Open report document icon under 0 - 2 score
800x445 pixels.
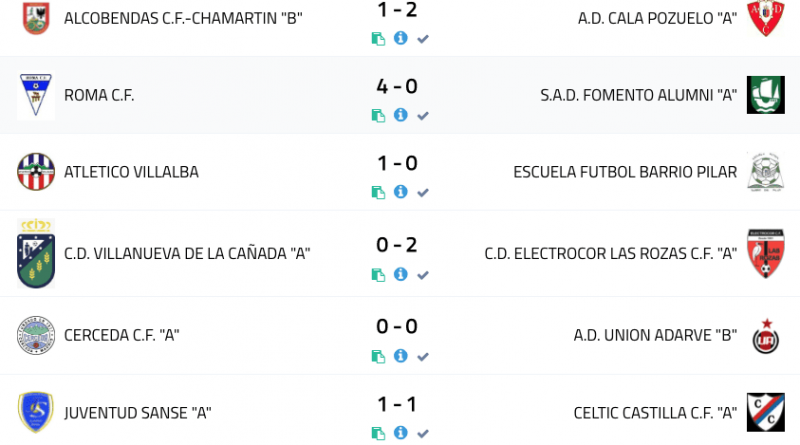(x=378, y=275)
